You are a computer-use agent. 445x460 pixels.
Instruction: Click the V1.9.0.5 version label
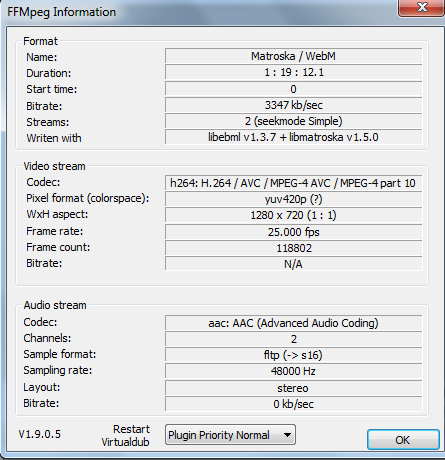pyautogui.click(x=40, y=434)
